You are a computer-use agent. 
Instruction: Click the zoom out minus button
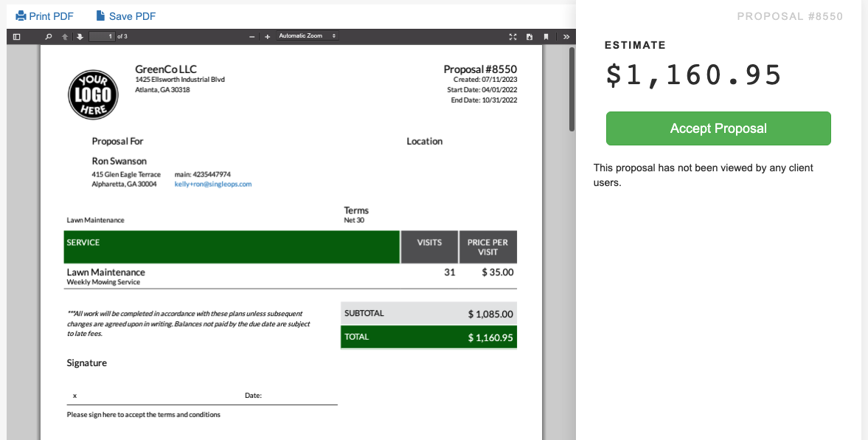252,36
